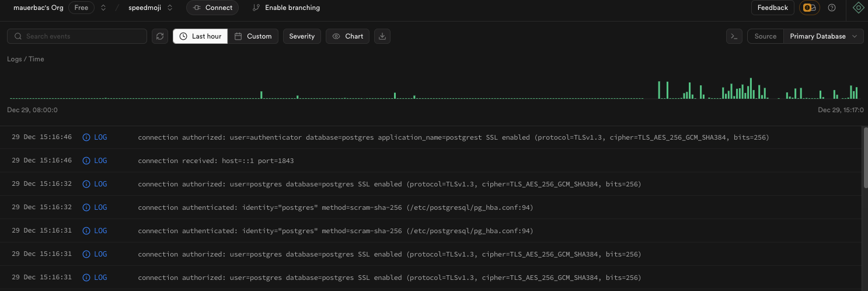This screenshot has width=868, height=291.
Task: Expand the organization switcher chevrons
Action: [103, 8]
